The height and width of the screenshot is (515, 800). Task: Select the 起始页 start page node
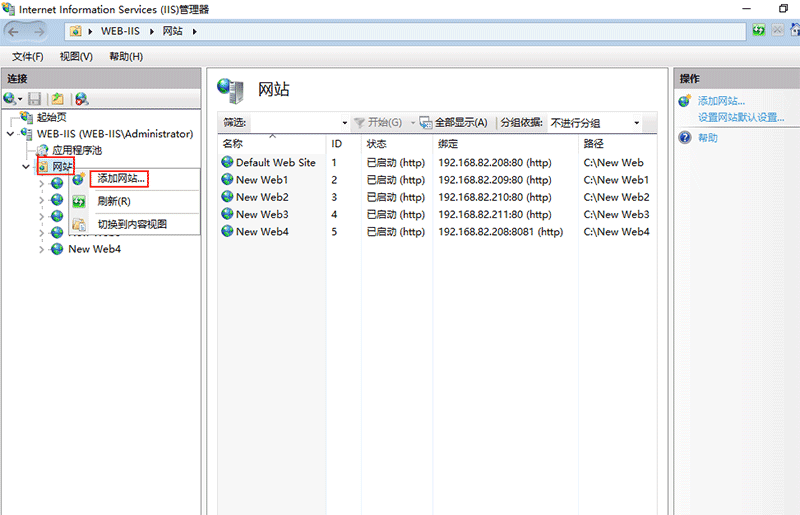click(x=52, y=117)
